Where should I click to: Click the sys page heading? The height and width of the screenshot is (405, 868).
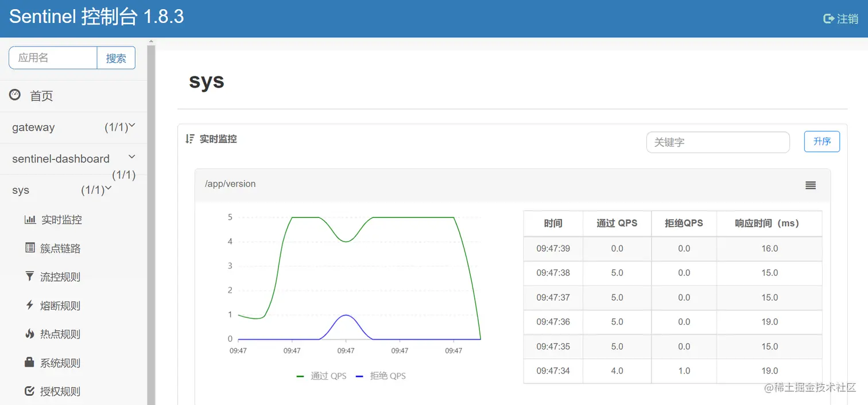coord(207,81)
